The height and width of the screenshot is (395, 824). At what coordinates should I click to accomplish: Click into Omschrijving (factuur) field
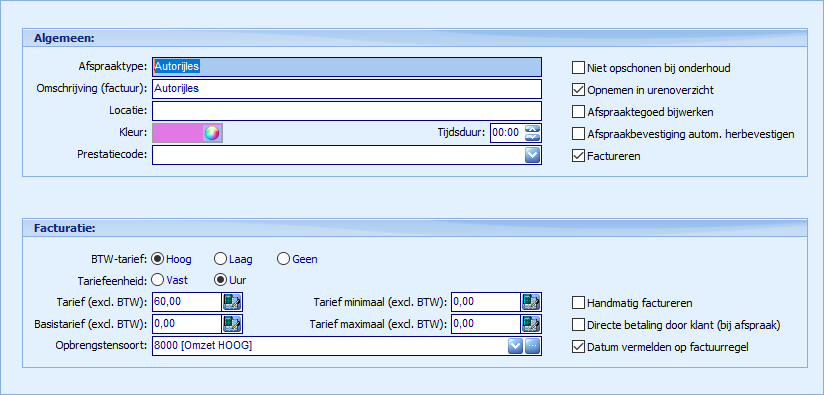click(x=347, y=89)
